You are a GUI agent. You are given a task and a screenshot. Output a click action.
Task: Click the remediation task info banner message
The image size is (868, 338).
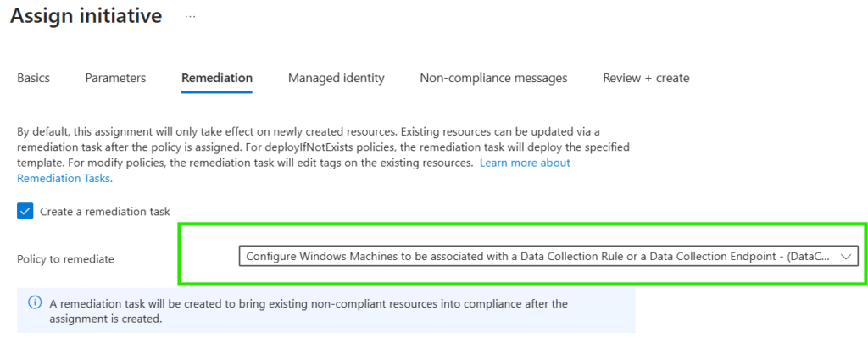click(x=309, y=311)
